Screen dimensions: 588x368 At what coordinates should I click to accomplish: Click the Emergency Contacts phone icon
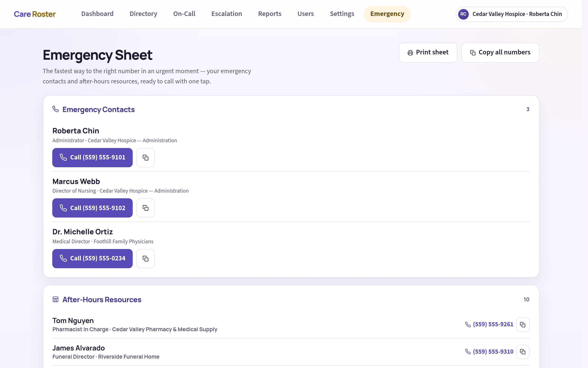pos(56,109)
